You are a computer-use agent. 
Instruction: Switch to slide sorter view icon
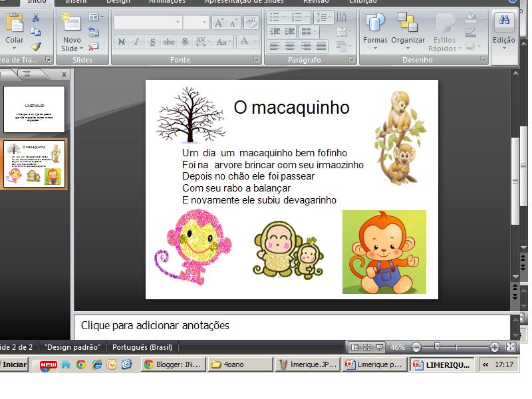pos(367,347)
